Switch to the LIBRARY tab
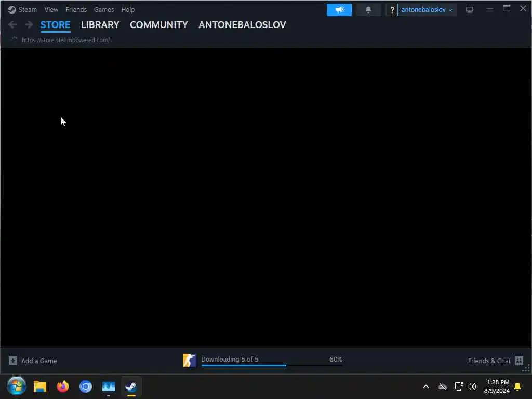The width and height of the screenshot is (532, 399). point(100,25)
